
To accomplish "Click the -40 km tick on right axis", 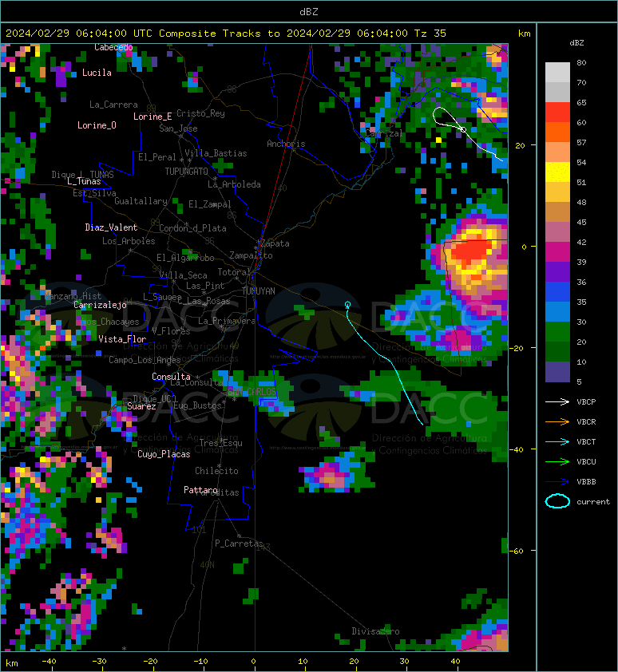I will [x=517, y=449].
